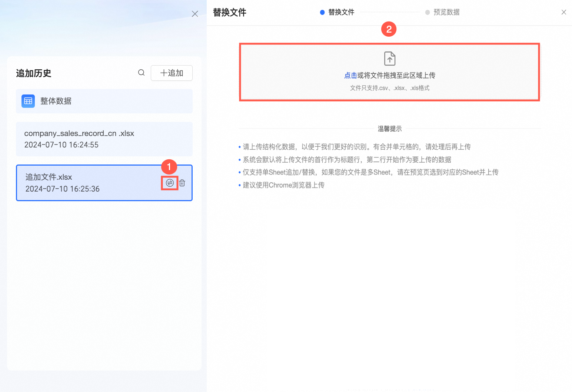The image size is (572, 392).
Task: Go to the 替换文件 step
Action: (337, 12)
